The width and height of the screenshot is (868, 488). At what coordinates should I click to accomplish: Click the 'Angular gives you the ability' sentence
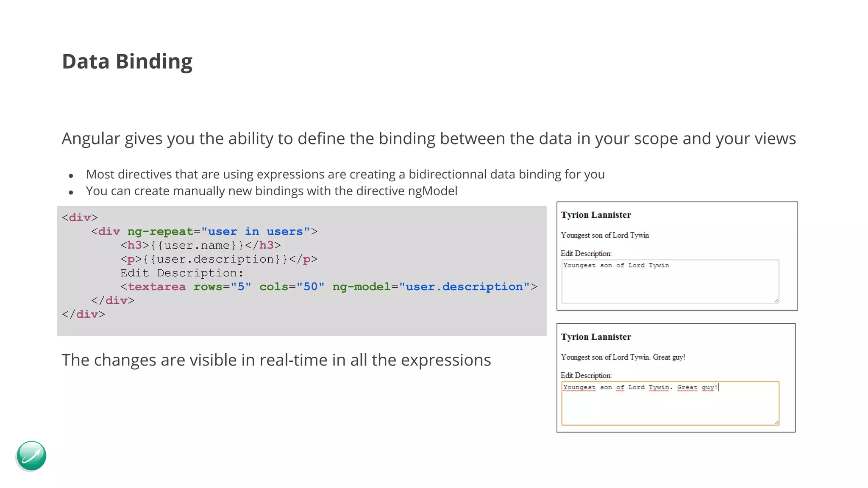click(429, 139)
